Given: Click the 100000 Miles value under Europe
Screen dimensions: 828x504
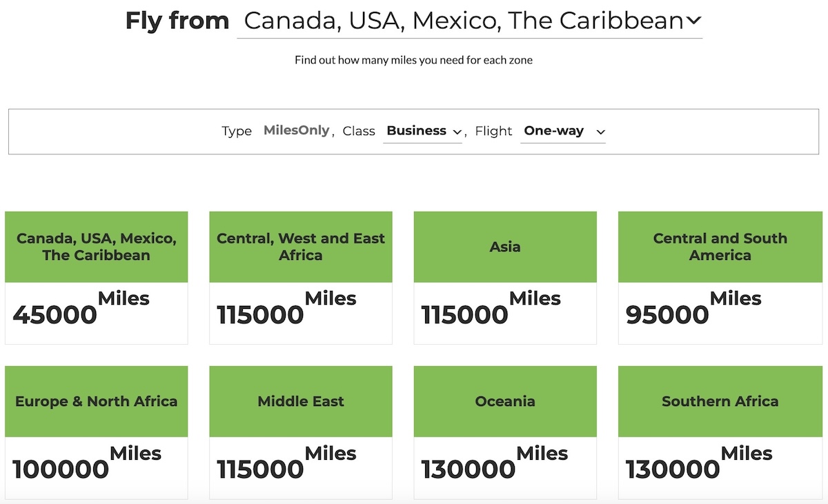Looking at the screenshot, I should [x=87, y=463].
